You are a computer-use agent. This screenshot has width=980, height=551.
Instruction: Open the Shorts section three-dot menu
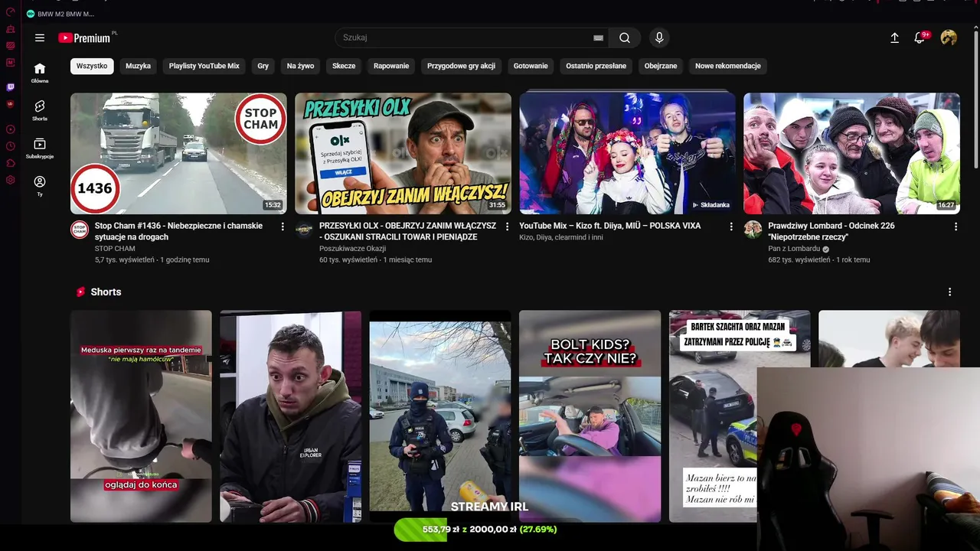949,292
